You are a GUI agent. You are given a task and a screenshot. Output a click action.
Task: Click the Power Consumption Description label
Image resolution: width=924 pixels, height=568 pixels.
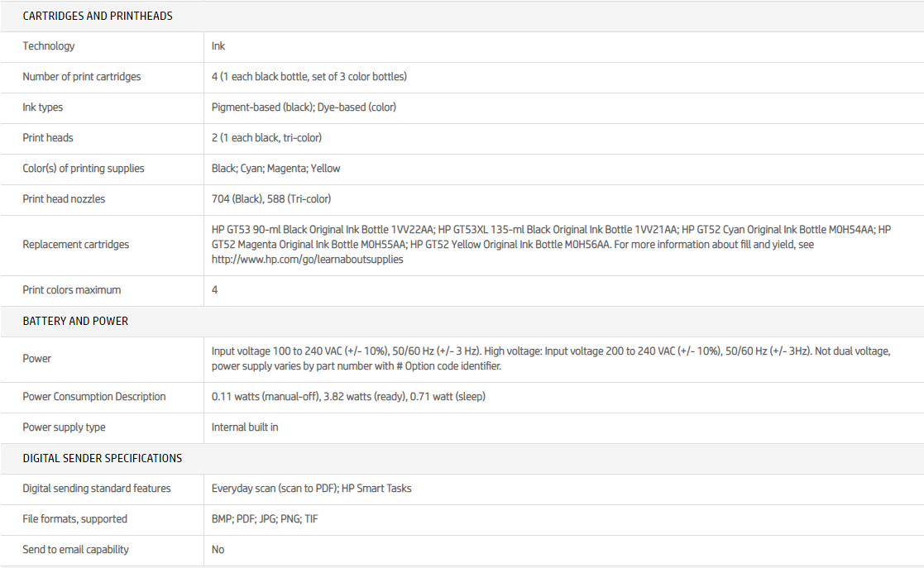coord(94,397)
